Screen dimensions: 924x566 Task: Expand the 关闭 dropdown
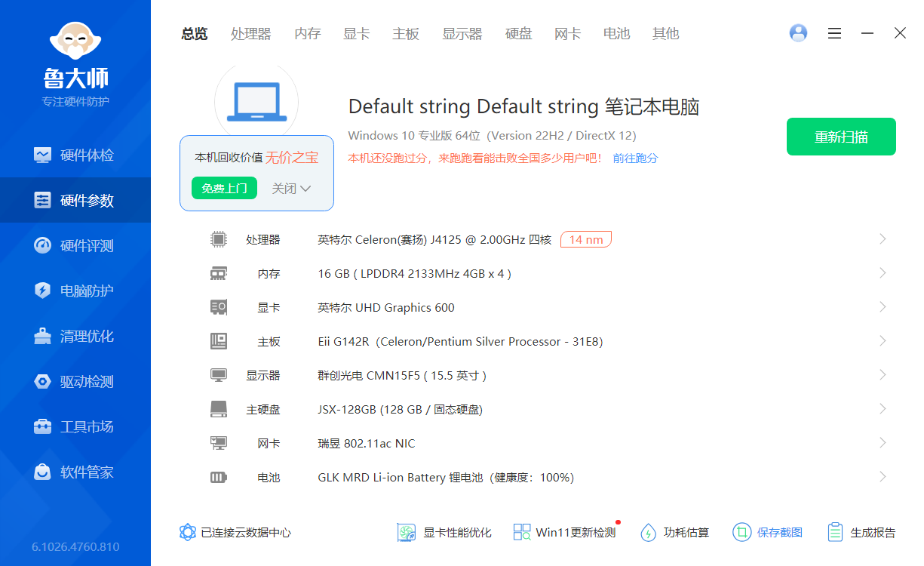coord(291,188)
